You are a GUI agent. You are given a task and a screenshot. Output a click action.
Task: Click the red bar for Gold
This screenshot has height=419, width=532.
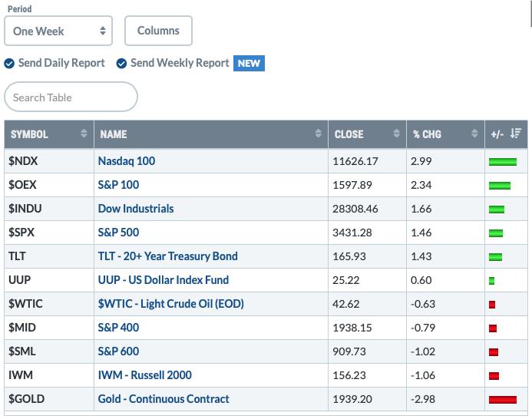pyautogui.click(x=503, y=400)
